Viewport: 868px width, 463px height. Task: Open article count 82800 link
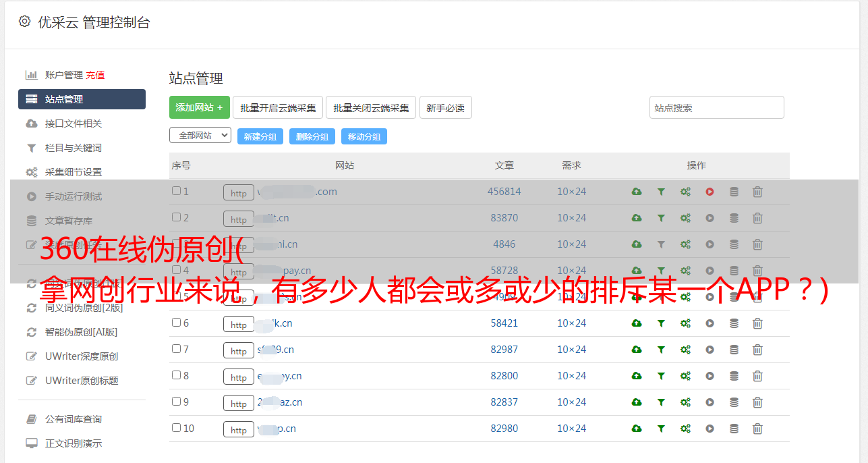pyautogui.click(x=504, y=376)
